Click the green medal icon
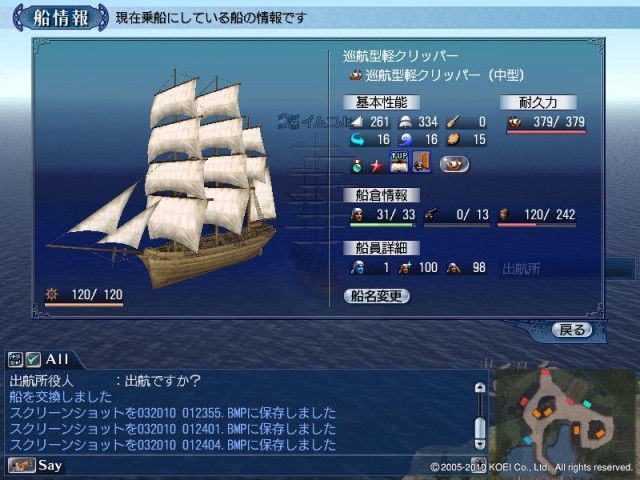 357,166
